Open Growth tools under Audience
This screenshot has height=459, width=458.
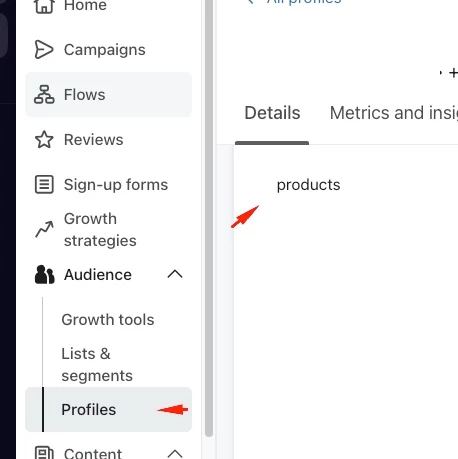tap(108, 320)
